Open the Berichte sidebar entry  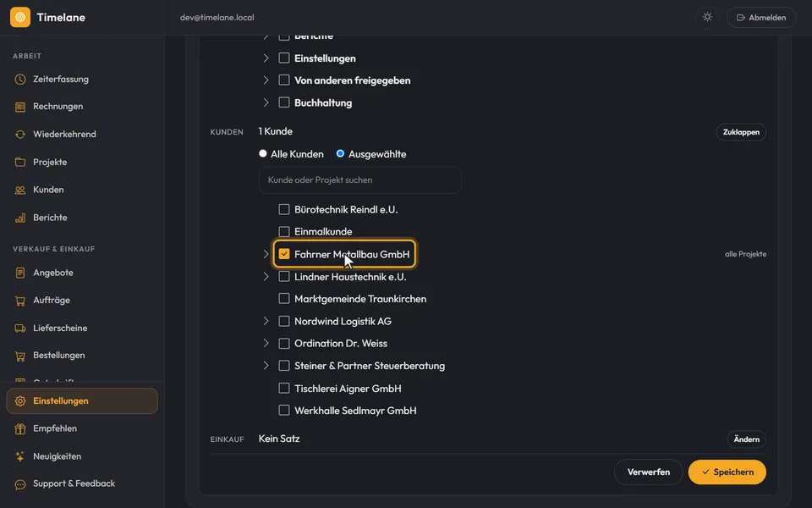[82, 218]
